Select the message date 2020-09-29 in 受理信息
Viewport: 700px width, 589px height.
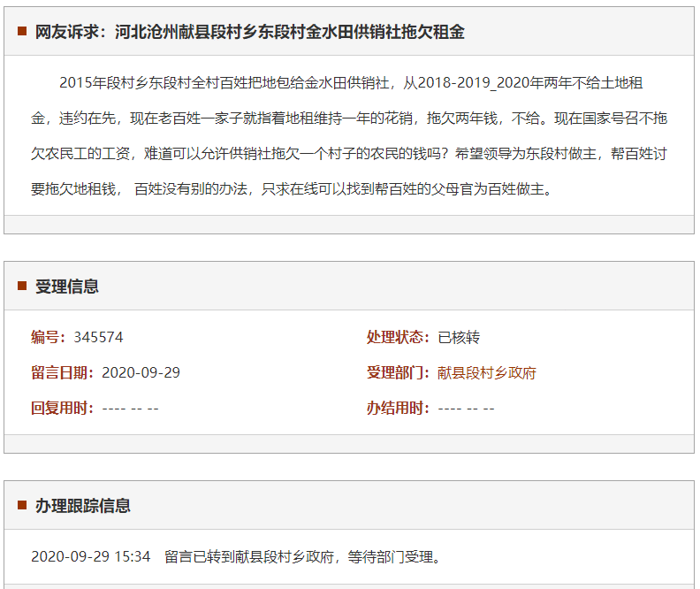pyautogui.click(x=141, y=372)
